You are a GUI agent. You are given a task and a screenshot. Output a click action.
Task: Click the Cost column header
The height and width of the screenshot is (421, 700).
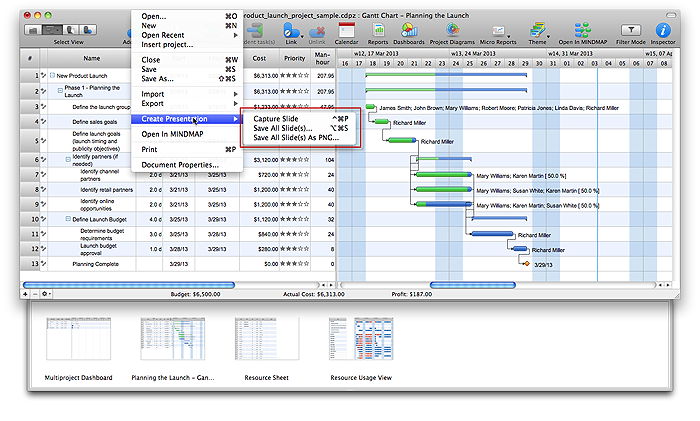[259, 58]
